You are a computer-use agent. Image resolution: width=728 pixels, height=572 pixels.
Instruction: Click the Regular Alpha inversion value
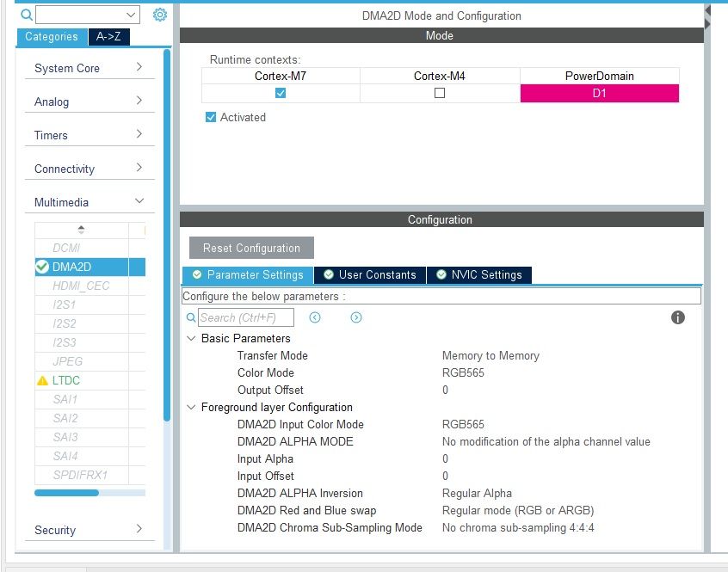pos(477,493)
